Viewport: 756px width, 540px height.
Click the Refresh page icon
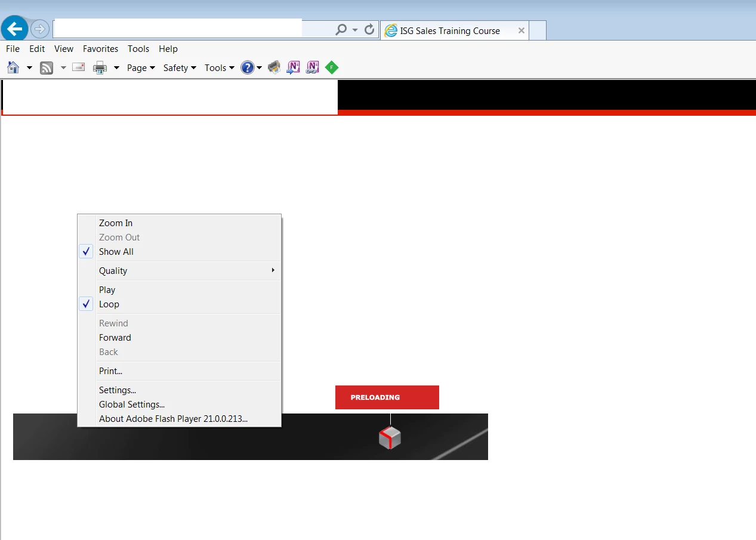369,29
